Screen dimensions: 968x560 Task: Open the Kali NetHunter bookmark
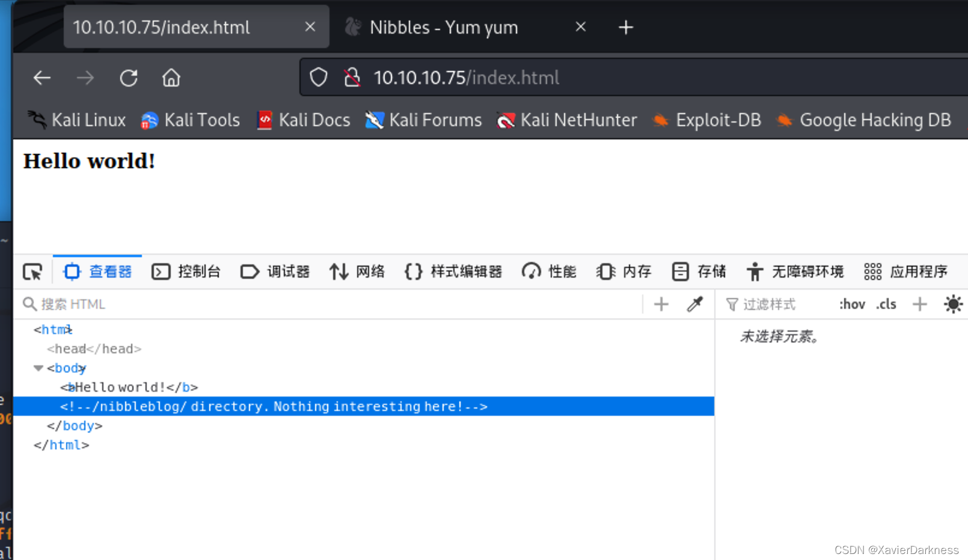click(567, 120)
